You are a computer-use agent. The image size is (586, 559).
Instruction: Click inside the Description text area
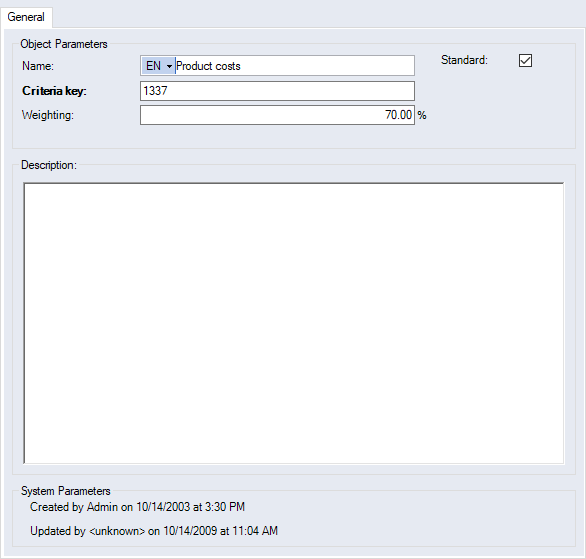(x=294, y=323)
